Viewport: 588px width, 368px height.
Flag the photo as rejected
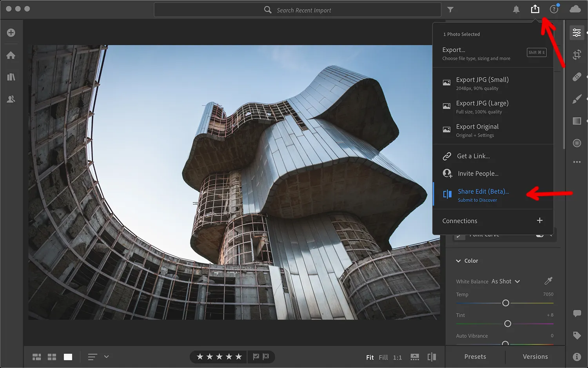coord(266,357)
